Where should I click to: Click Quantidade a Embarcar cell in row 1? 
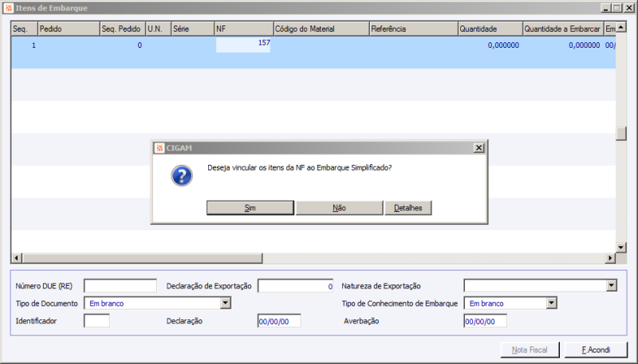click(563, 45)
